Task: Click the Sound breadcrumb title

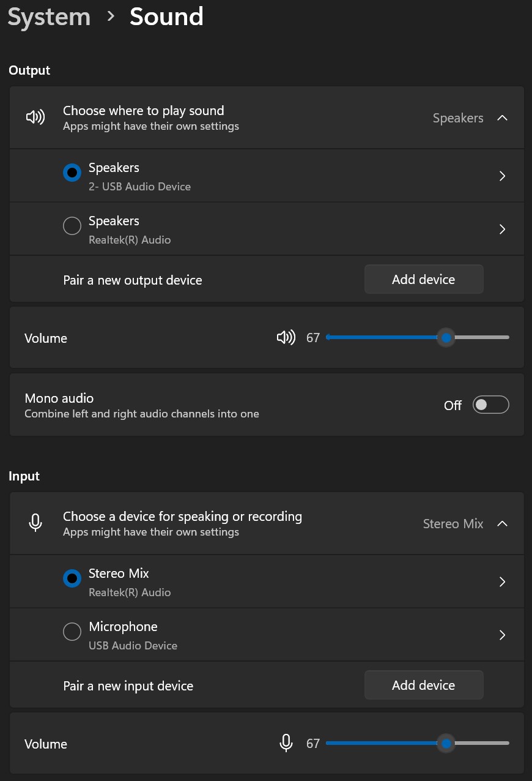Action: coord(166,17)
